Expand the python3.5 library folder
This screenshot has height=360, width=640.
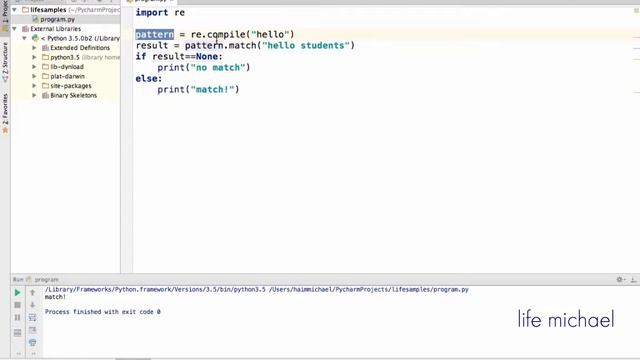(x=34, y=57)
